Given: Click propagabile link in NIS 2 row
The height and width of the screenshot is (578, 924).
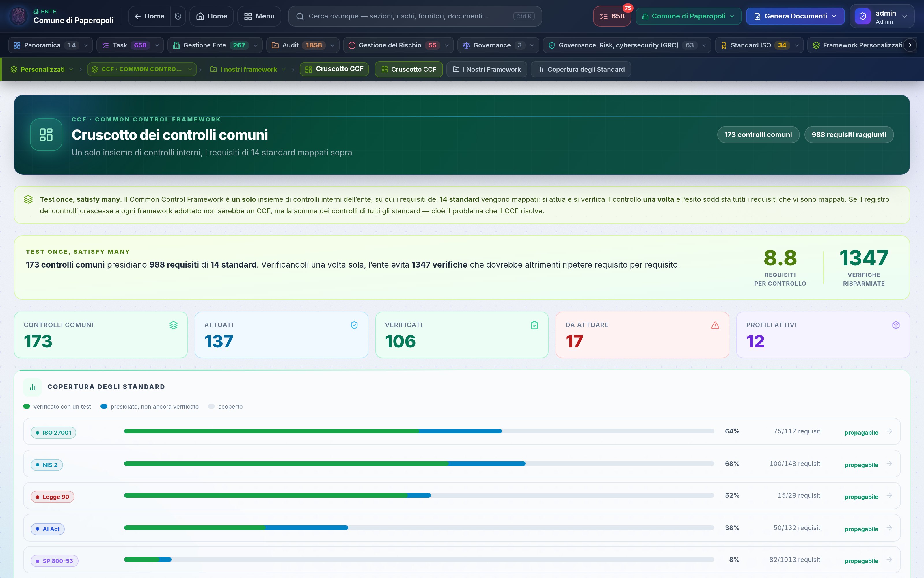Looking at the screenshot, I should point(861,465).
